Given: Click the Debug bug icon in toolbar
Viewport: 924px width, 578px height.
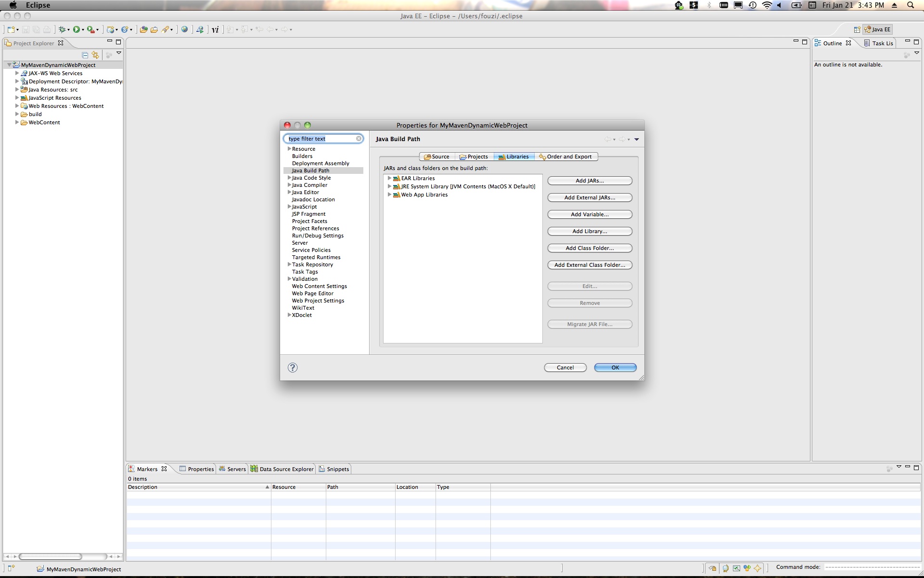Looking at the screenshot, I should coord(62,29).
